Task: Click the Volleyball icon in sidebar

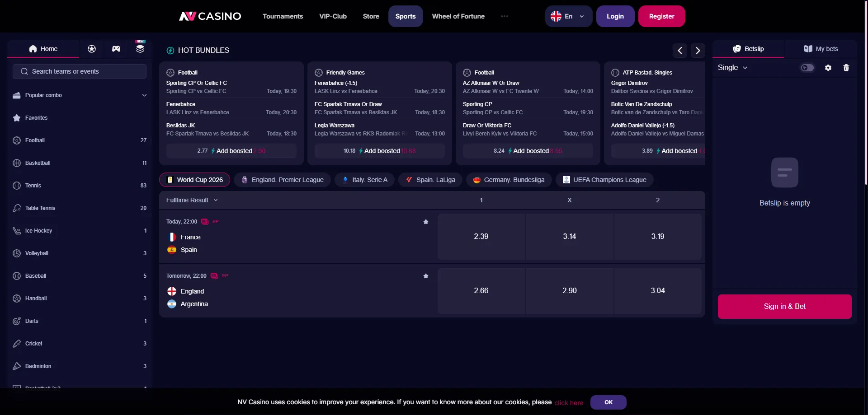Action: (x=17, y=253)
